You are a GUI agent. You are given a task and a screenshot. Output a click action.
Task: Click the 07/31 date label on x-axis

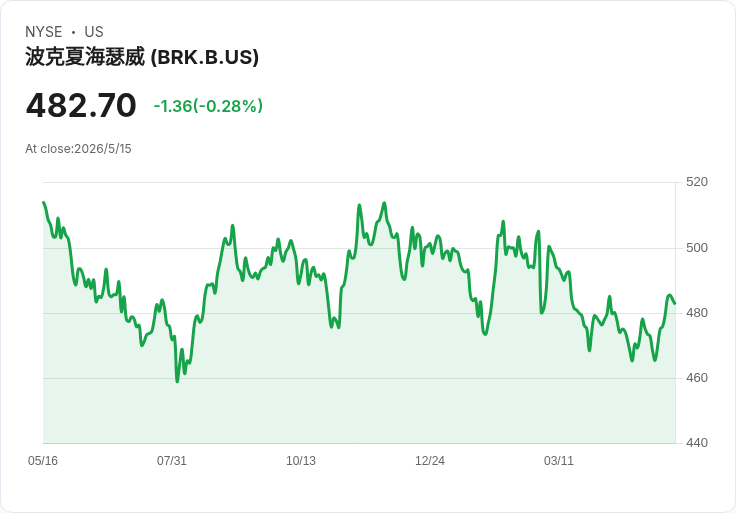click(172, 460)
